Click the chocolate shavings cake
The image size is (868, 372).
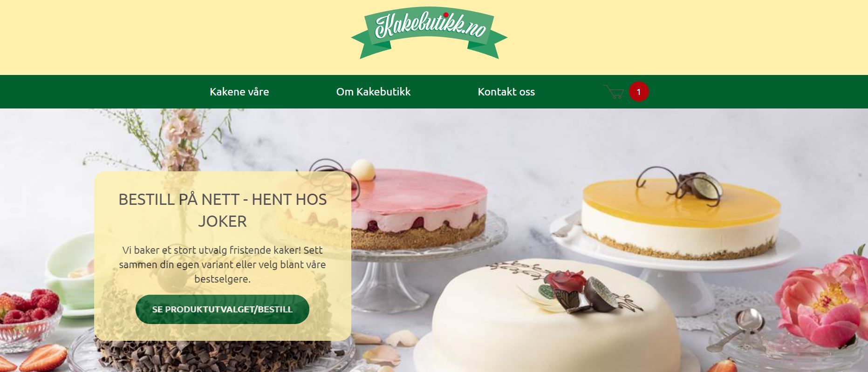(210, 356)
